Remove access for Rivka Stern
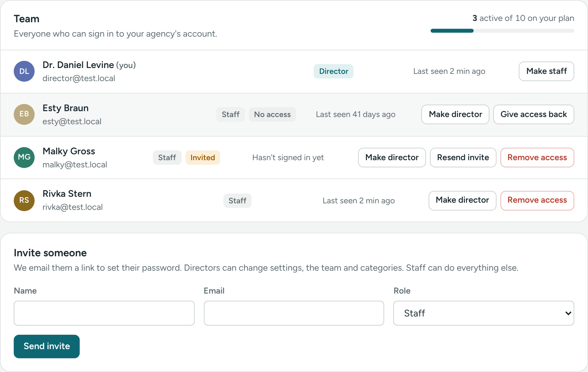Screen dimensions: 588x372 (537, 200)
